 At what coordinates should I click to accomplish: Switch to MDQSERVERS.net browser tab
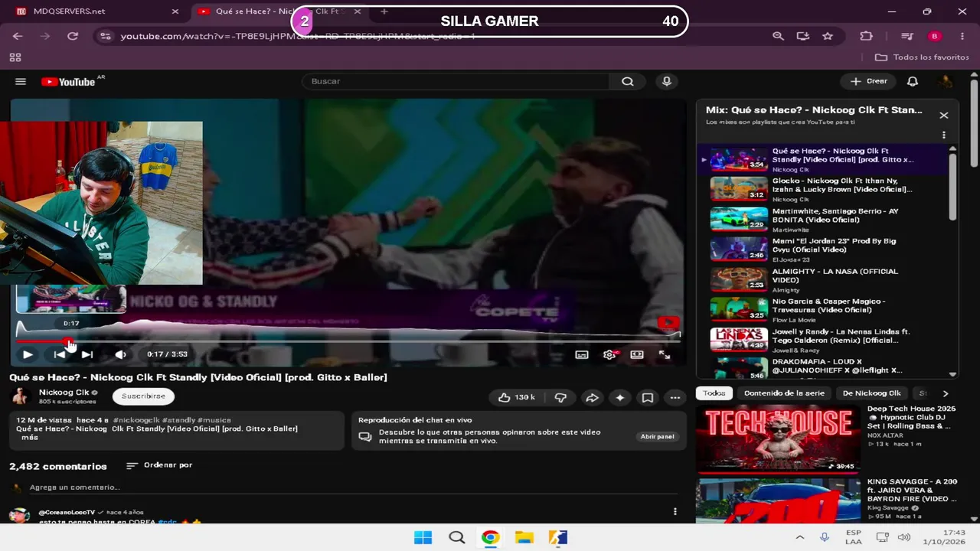96,11
